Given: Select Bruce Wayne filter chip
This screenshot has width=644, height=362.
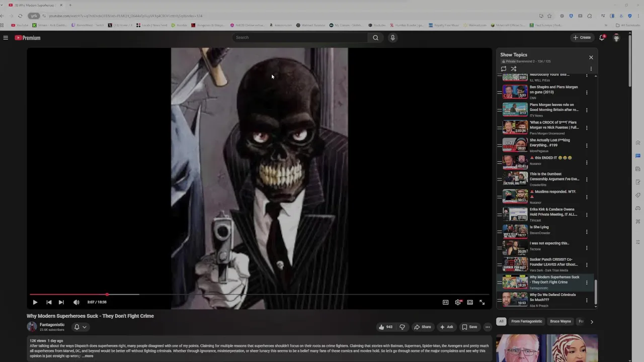Looking at the screenshot, I should click(x=560, y=321).
